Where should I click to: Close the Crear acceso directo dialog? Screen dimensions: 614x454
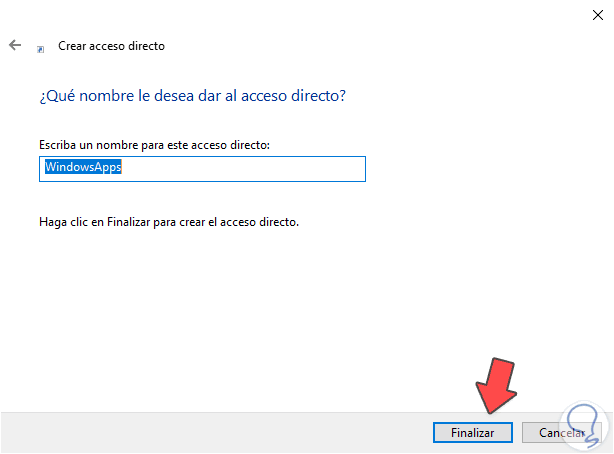[596, 14]
